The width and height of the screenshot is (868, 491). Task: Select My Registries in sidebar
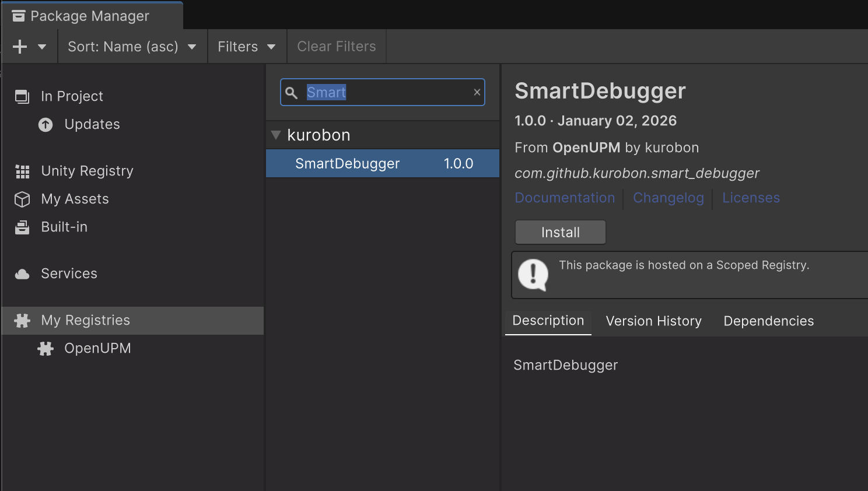132,320
